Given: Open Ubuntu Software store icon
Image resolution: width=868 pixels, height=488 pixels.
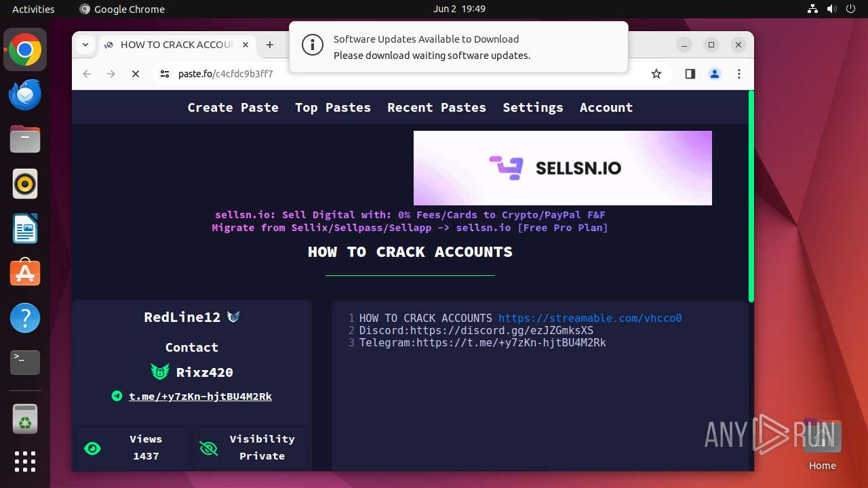Looking at the screenshot, I should [25, 273].
